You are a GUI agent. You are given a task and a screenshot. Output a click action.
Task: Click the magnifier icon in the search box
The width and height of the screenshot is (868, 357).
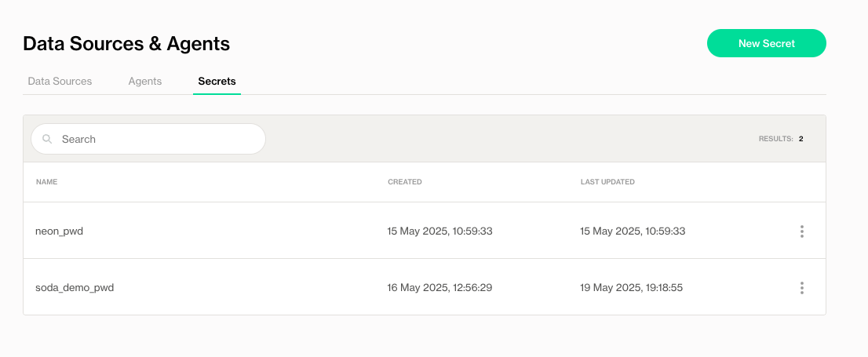(x=47, y=139)
